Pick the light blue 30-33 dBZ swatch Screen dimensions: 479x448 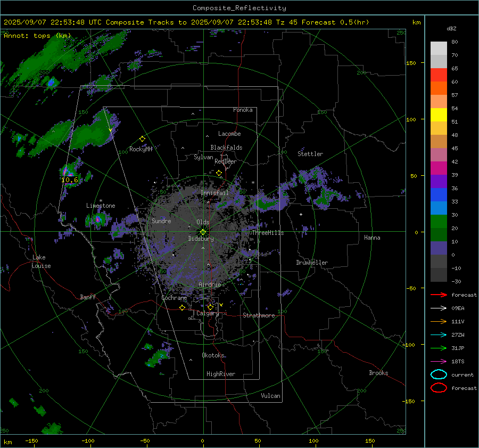[439, 208]
